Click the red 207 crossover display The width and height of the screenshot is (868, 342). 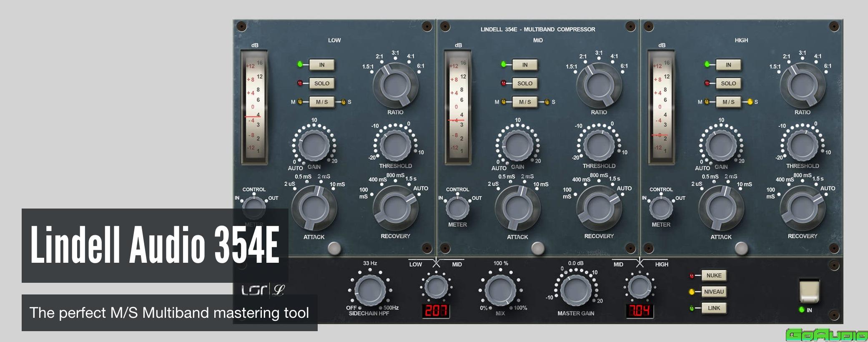pyautogui.click(x=436, y=311)
